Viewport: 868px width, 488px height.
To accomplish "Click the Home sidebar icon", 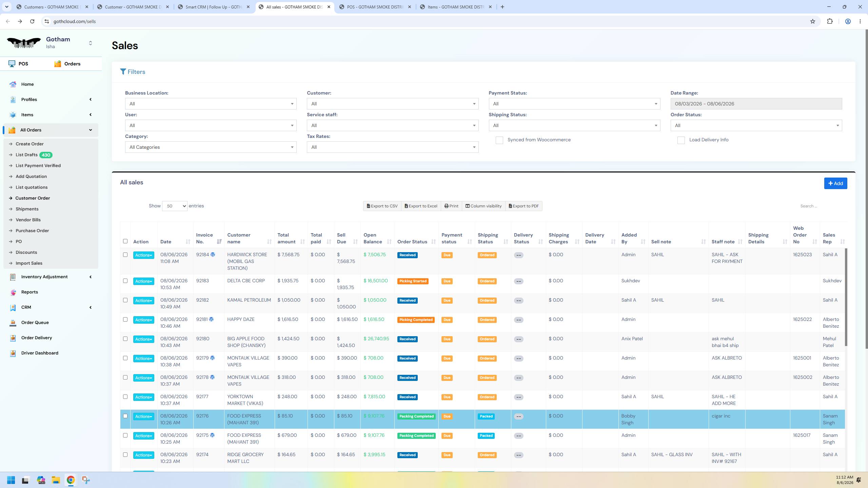I will 13,84.
